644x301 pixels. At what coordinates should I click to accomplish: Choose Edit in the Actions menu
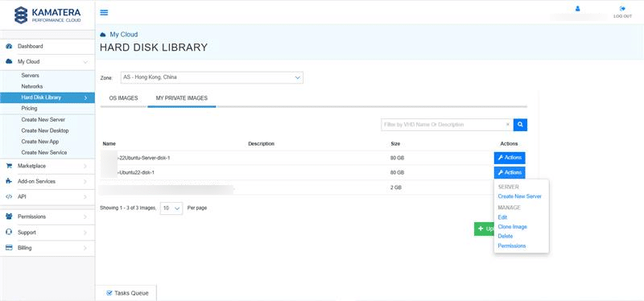click(x=502, y=217)
